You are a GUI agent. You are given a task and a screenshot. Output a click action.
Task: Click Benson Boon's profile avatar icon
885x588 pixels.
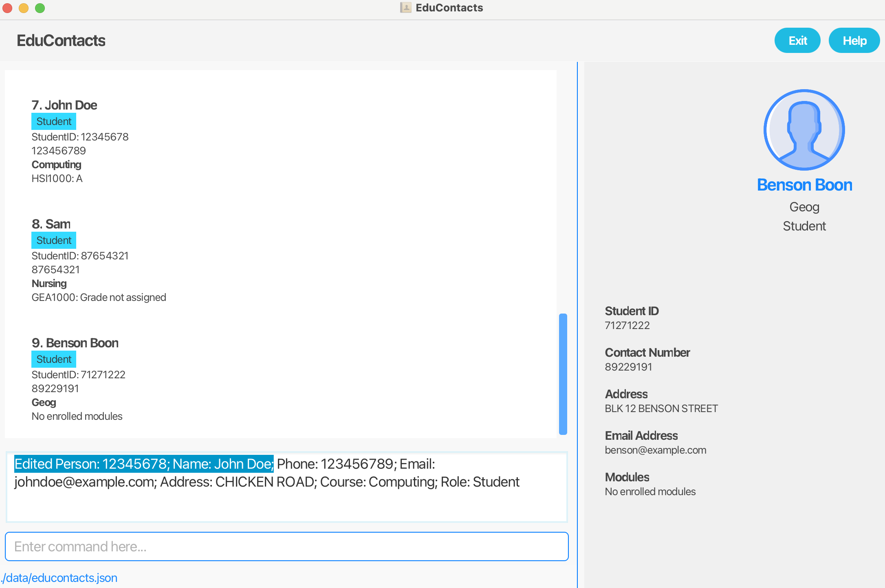pos(804,130)
